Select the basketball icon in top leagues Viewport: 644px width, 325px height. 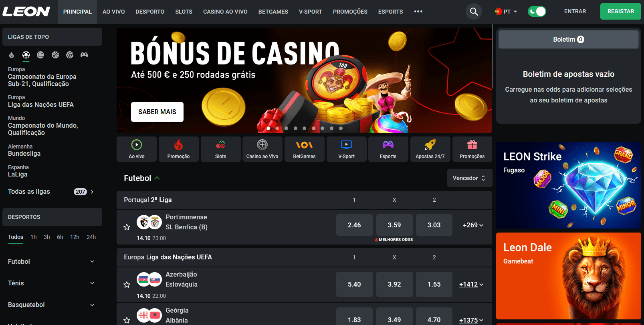55,55
